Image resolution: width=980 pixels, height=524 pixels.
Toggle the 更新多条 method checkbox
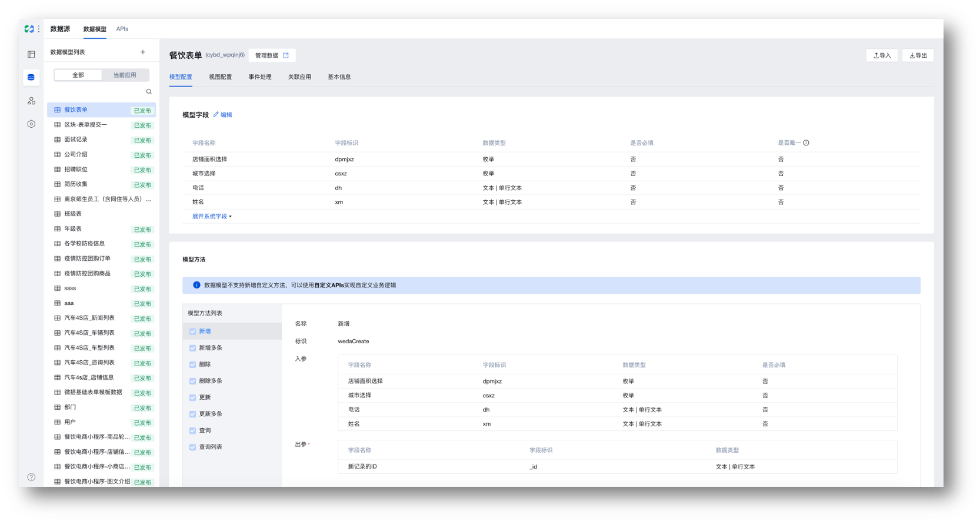(192, 414)
